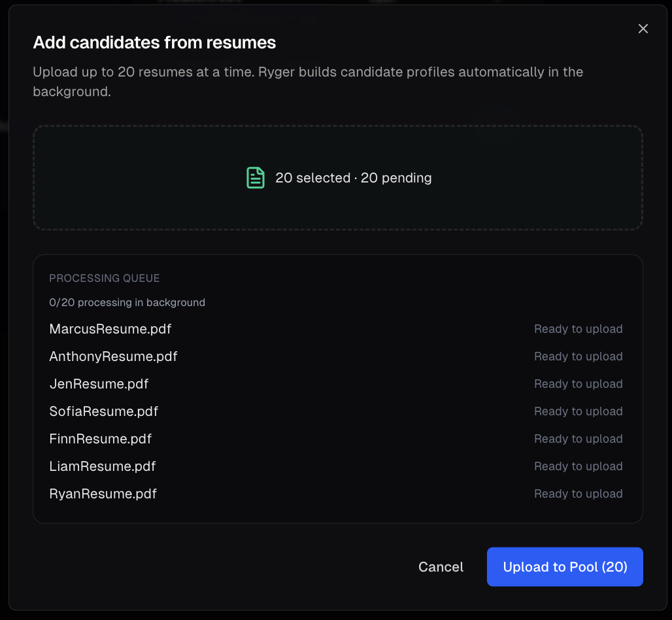
Task: Click Upload to Pool (20) button
Action: coord(565,566)
